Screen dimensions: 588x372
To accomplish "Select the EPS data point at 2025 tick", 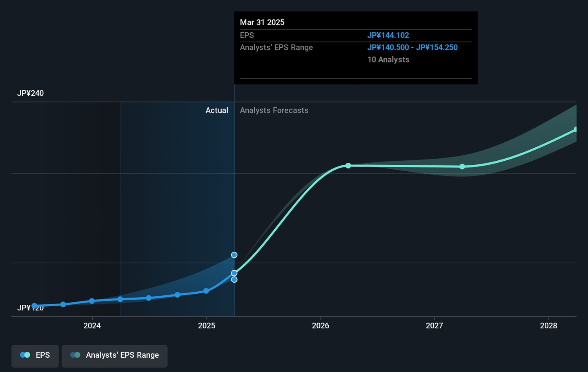I will (x=206, y=291).
